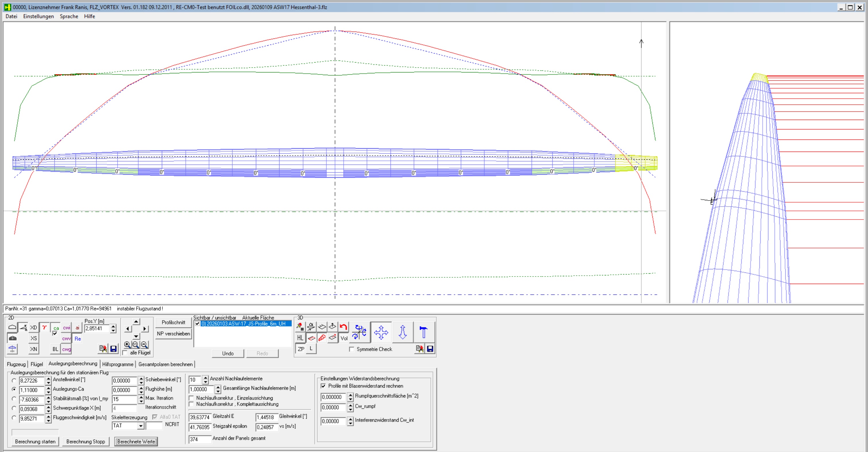This screenshot has width=868, height=452.
Task: Click the Vol button in 3D panel
Action: pos(344,338)
